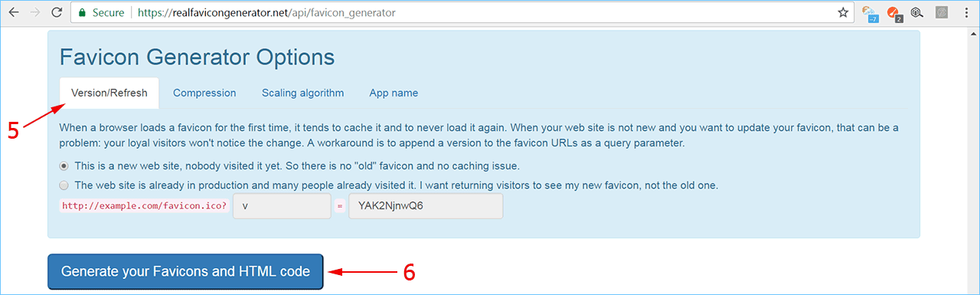Open the gray circular extension icon
980x295 pixels.
942,13
